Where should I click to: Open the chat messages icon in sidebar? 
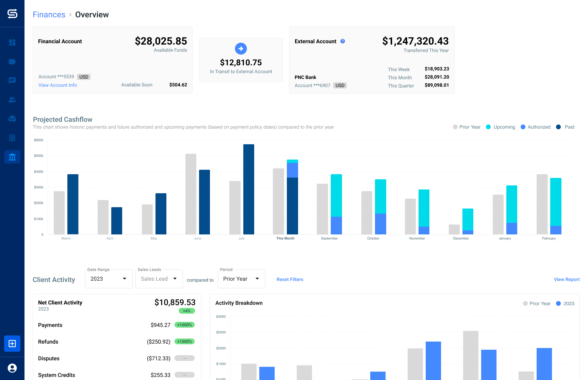(12, 81)
